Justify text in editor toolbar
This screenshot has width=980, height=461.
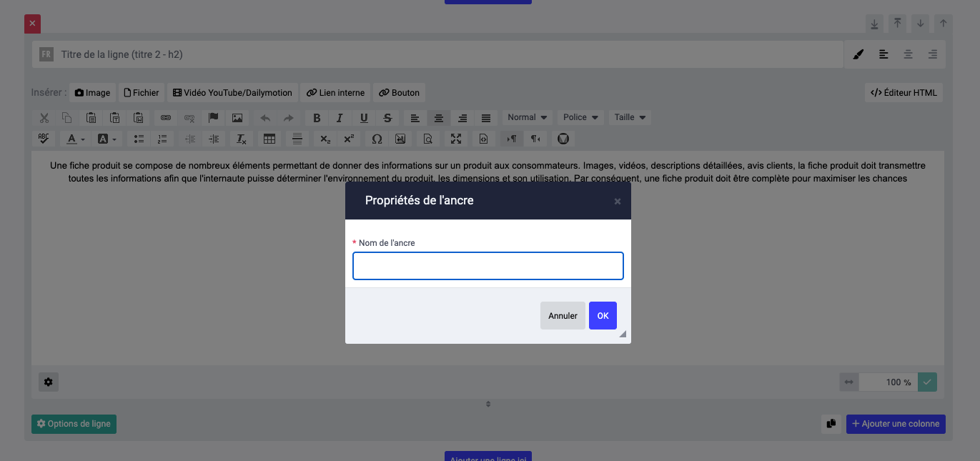pyautogui.click(x=486, y=118)
